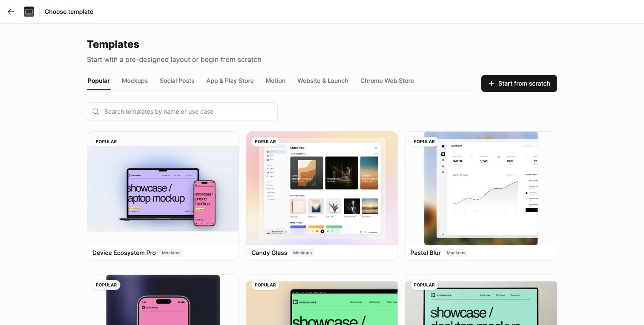This screenshot has width=644, height=325.
Task: Select the Motion tab
Action: tap(276, 81)
